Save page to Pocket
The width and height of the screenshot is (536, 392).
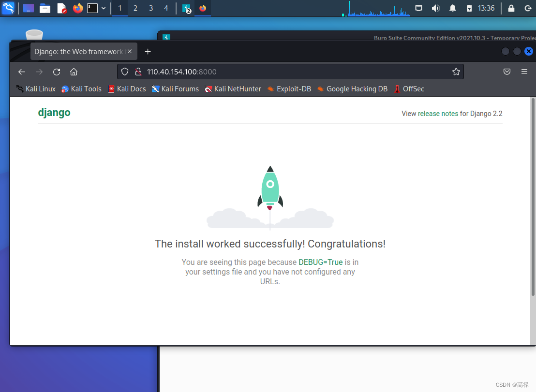coord(507,72)
